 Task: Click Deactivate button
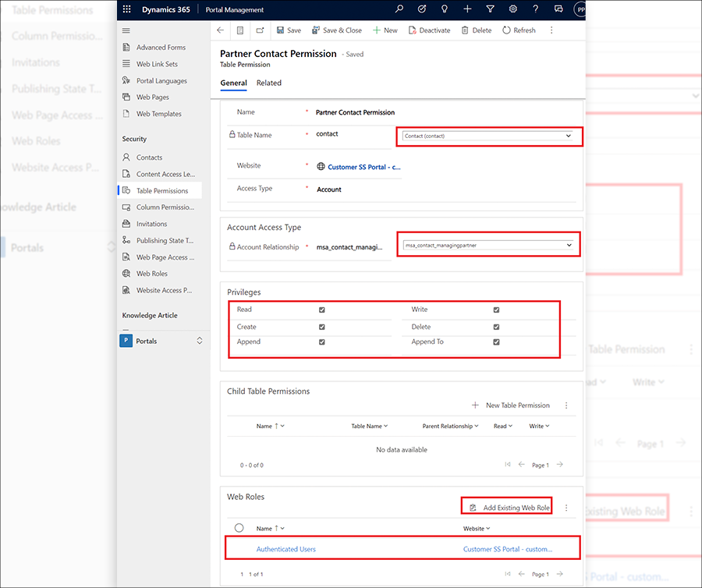click(x=429, y=30)
